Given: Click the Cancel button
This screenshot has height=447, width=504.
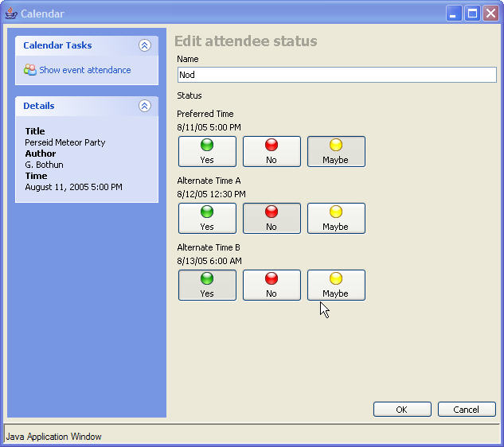Looking at the screenshot, I should pyautogui.click(x=467, y=410).
